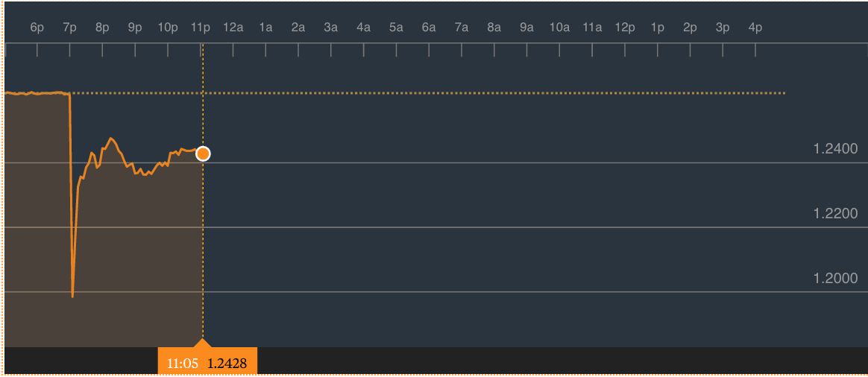The height and width of the screenshot is (377, 868).
Task: Click the 11:05 time in the tooltip
Action: tap(182, 364)
